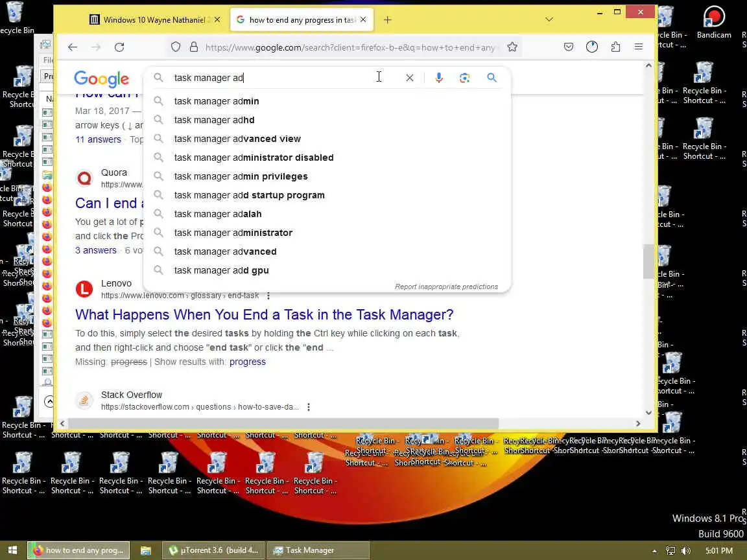Click the Firefox back arrow button

(x=73, y=47)
